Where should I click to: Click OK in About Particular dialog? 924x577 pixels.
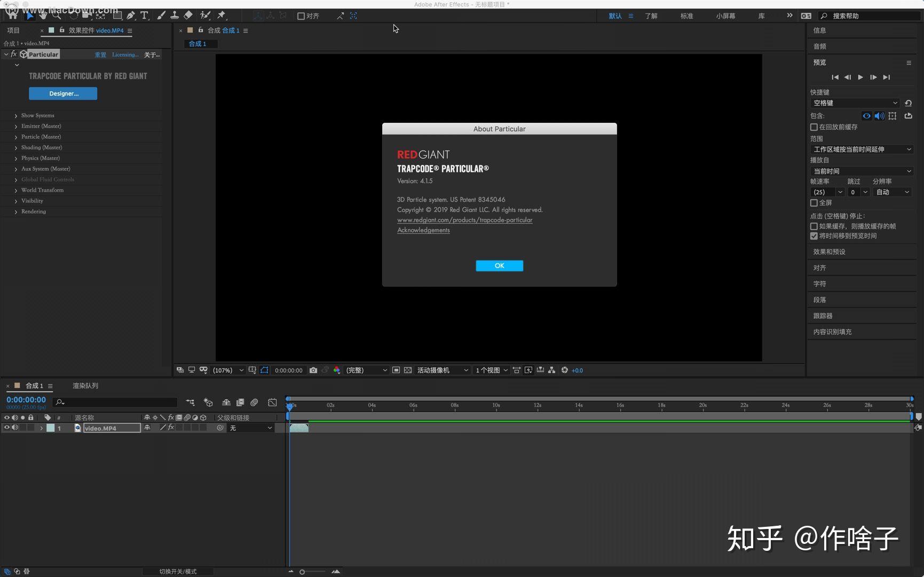click(x=499, y=266)
